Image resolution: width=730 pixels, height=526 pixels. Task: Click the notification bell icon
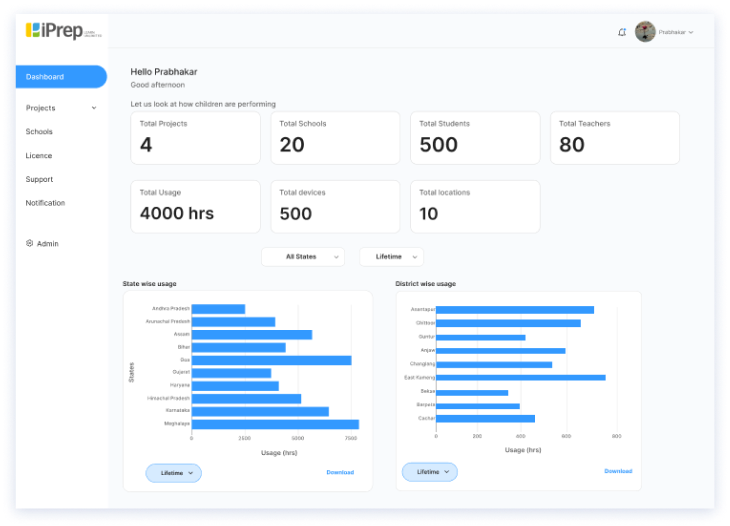click(x=622, y=32)
